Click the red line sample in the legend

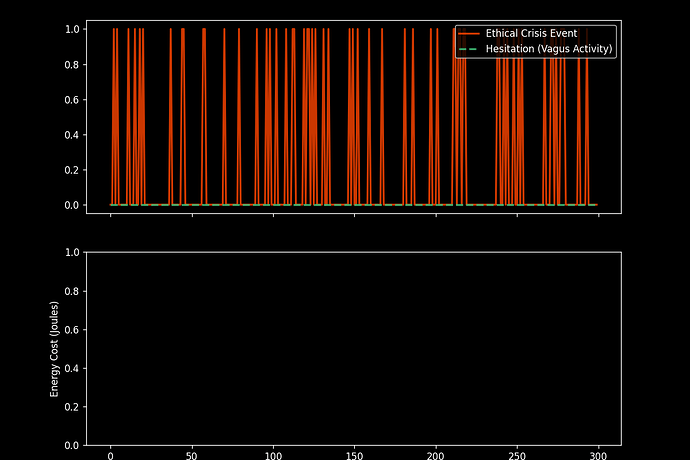pyautogui.click(x=470, y=33)
